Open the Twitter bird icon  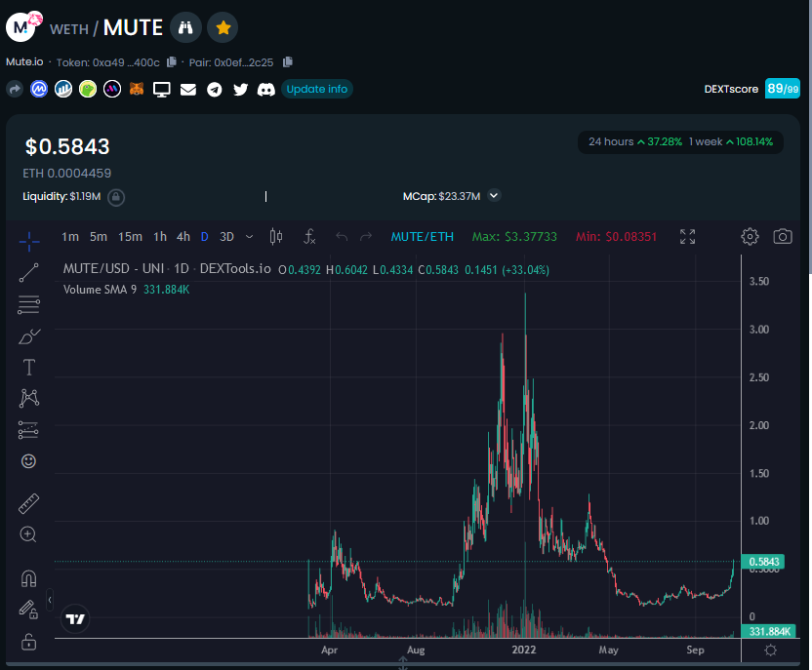tap(240, 90)
